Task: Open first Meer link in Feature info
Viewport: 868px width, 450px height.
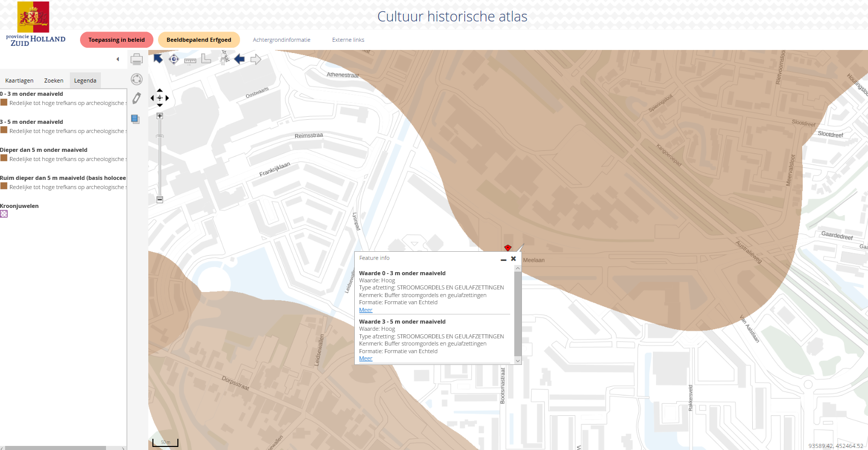Action: (x=365, y=310)
